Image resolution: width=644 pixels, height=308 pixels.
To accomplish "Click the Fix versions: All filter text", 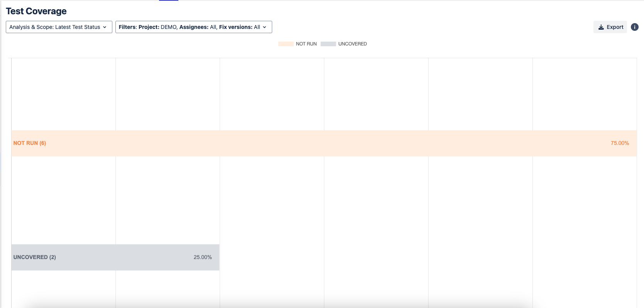I will (x=239, y=27).
